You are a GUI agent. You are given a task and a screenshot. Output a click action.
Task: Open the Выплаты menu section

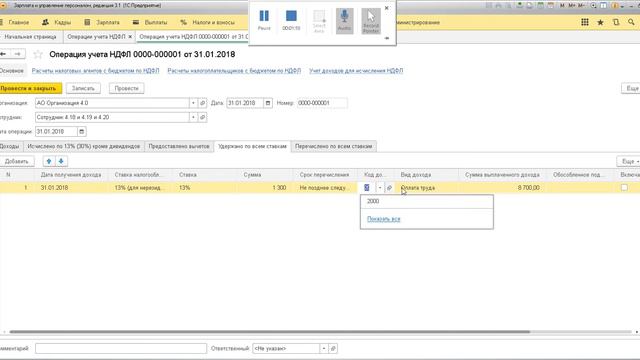tap(150, 22)
